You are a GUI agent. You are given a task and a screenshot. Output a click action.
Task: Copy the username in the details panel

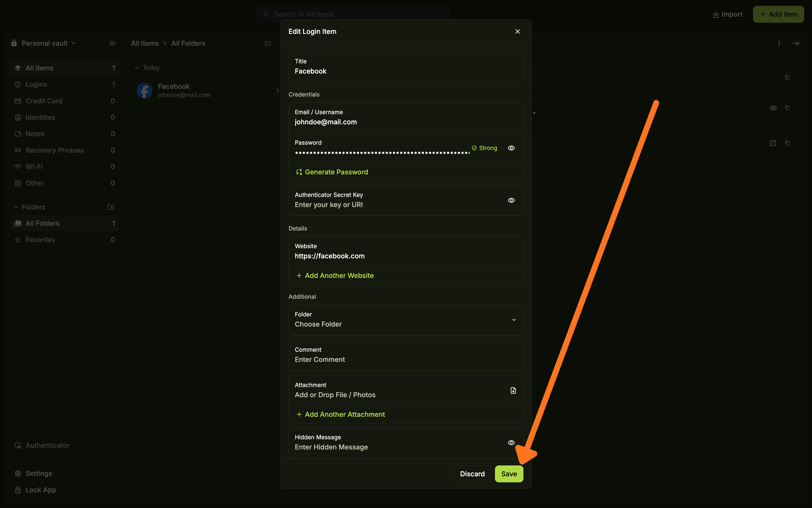pos(787,77)
